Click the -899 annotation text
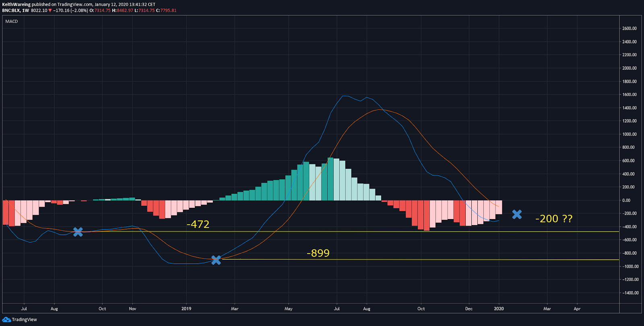The height and width of the screenshot is (326, 644). (318, 253)
